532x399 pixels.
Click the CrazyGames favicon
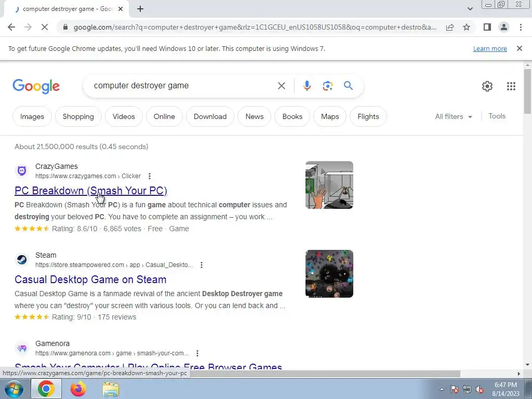pos(22,170)
